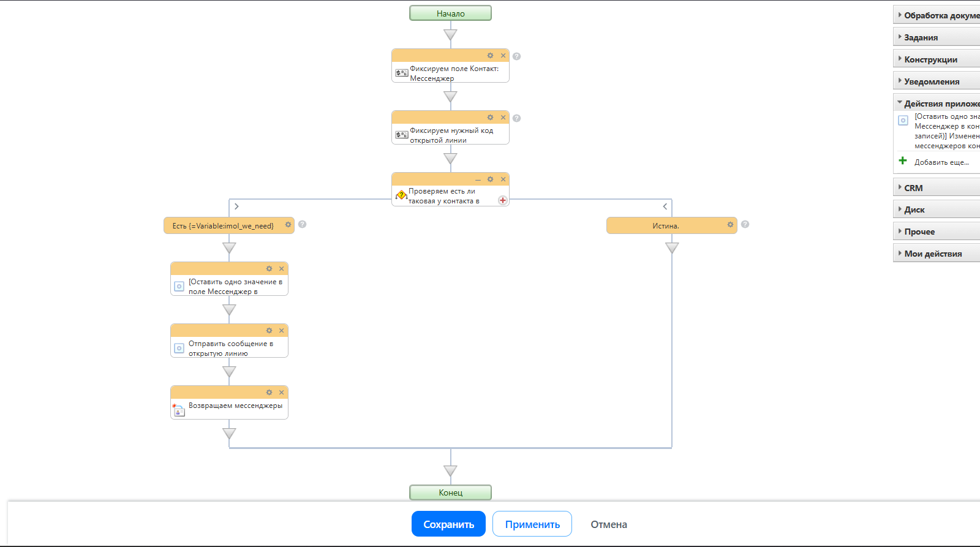Open settings gear of 'Фиксируем поле Контакт' block

pyautogui.click(x=490, y=56)
